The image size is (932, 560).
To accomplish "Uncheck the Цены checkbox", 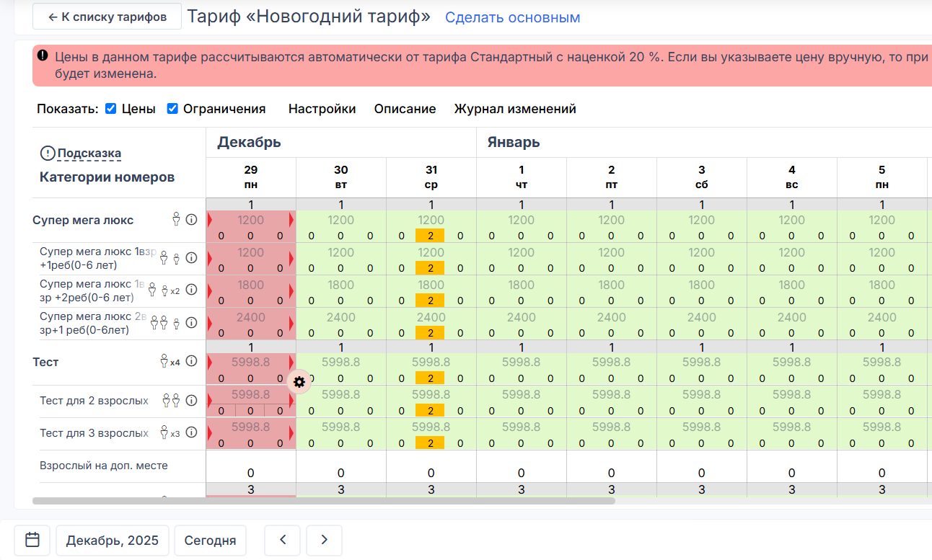I will coord(111,109).
